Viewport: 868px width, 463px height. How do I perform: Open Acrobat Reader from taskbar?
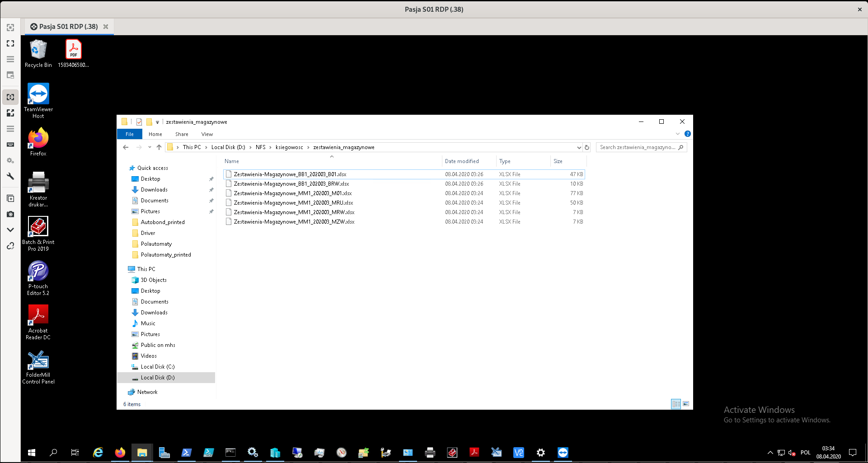tap(474, 452)
